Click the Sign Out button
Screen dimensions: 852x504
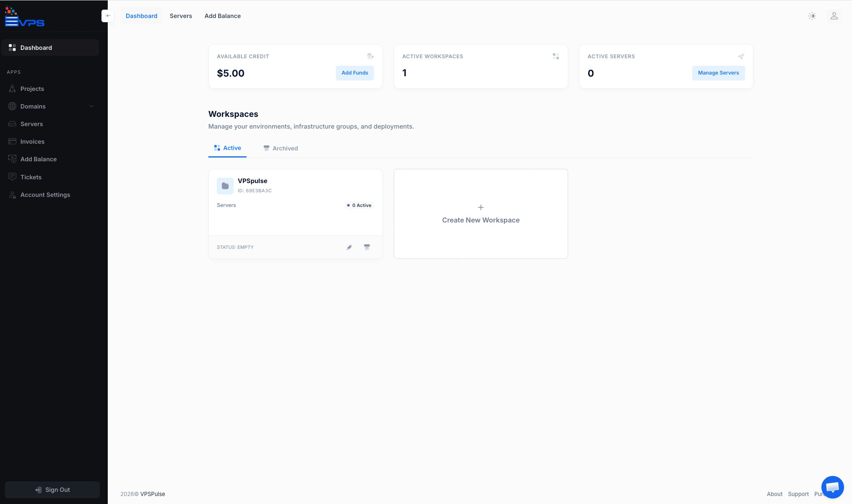pyautogui.click(x=52, y=490)
